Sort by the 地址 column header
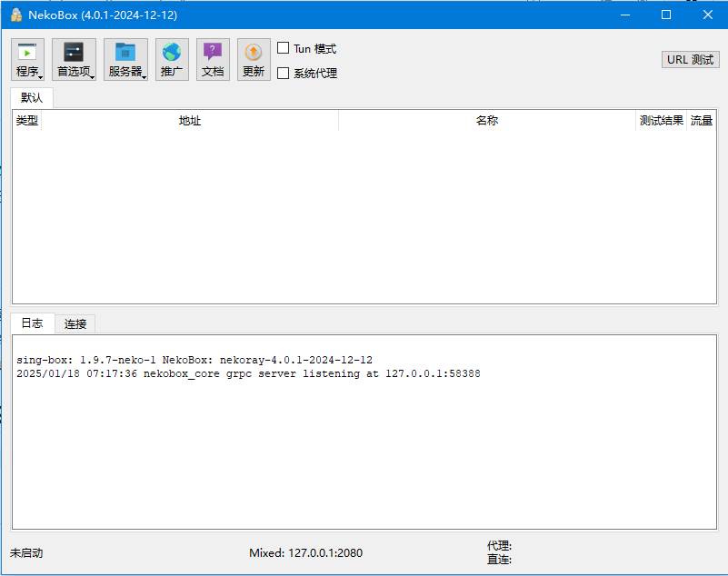The height and width of the screenshot is (576, 728). point(190,121)
